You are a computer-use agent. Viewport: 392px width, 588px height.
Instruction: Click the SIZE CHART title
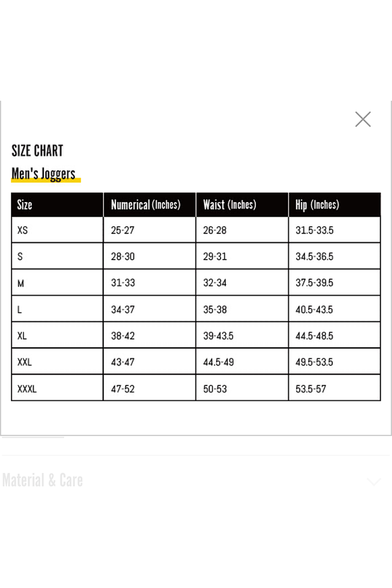click(38, 150)
